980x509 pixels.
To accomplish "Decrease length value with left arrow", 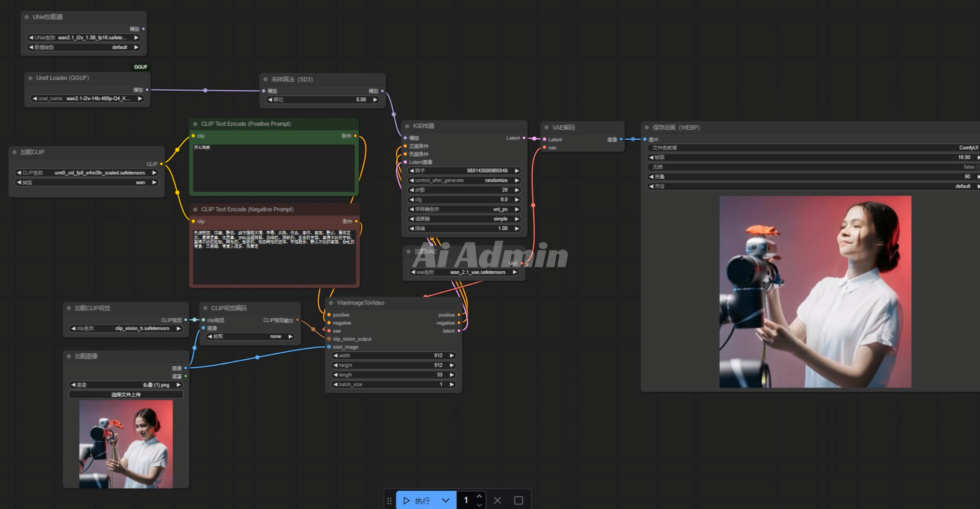I will 335,375.
